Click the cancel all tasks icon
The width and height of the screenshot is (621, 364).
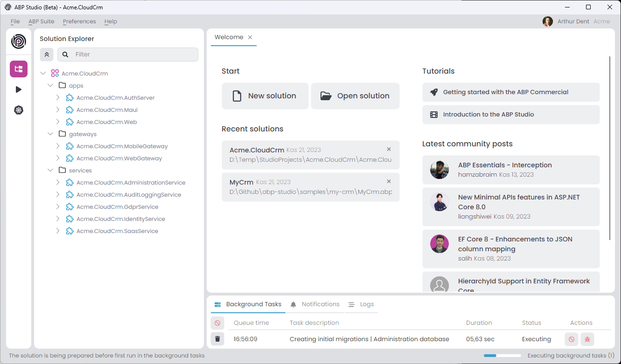(217, 323)
